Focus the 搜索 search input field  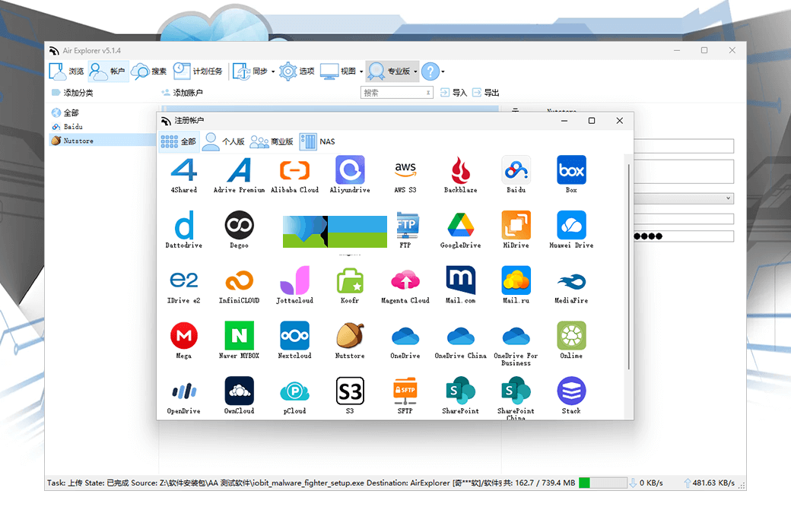[x=396, y=93]
